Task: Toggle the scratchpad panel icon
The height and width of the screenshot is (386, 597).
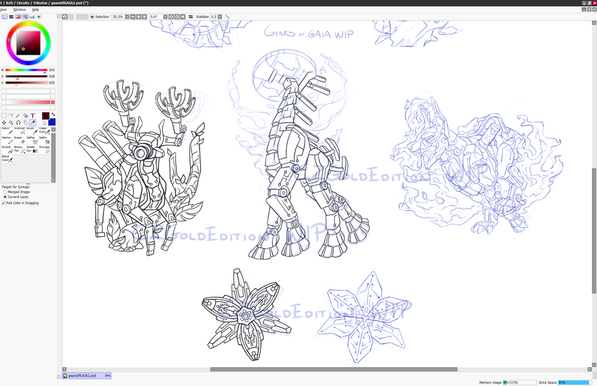Action: [39, 17]
